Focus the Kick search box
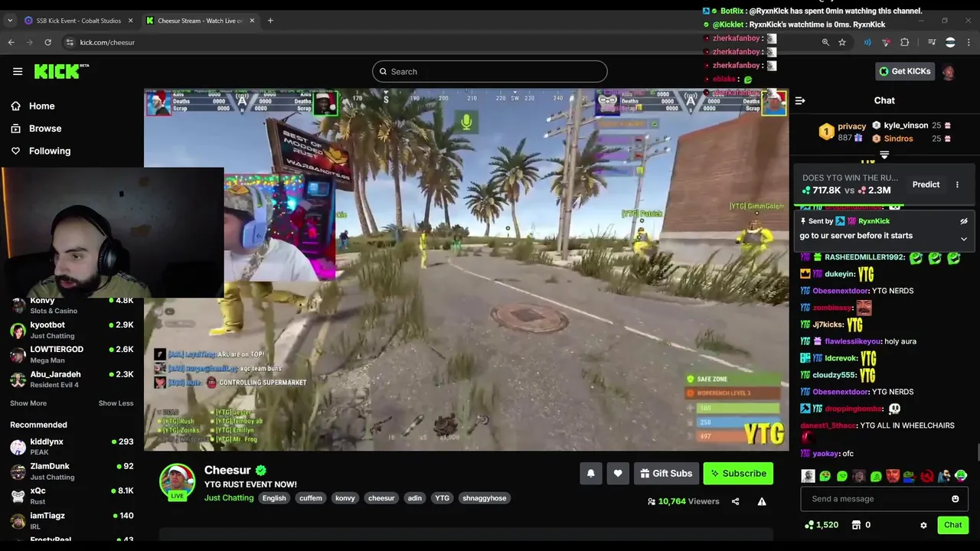980x551 pixels. point(490,72)
